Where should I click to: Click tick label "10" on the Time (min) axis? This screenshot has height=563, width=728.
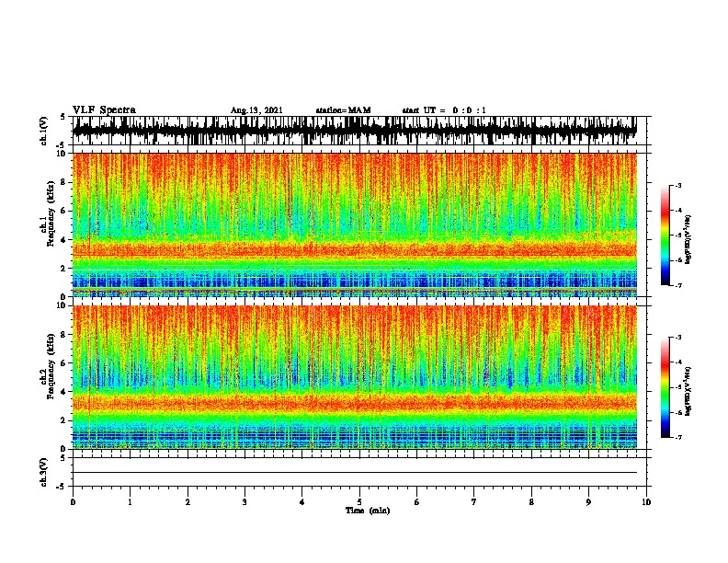(x=646, y=502)
